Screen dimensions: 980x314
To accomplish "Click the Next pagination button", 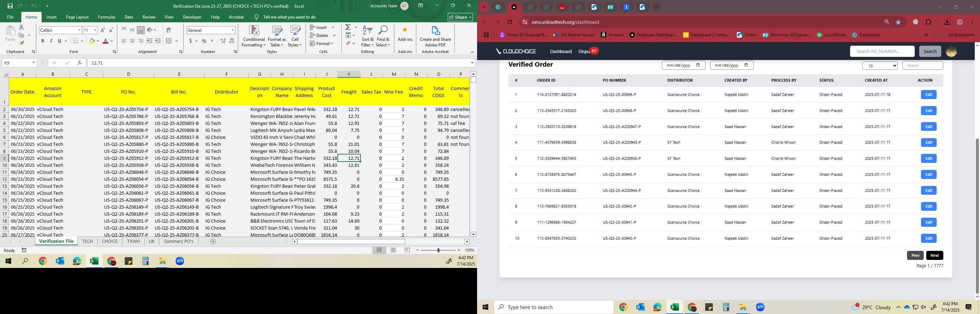I will [934, 255].
